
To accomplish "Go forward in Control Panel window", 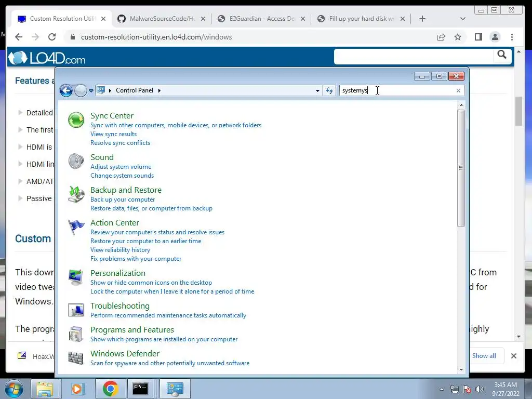I will (x=81, y=90).
